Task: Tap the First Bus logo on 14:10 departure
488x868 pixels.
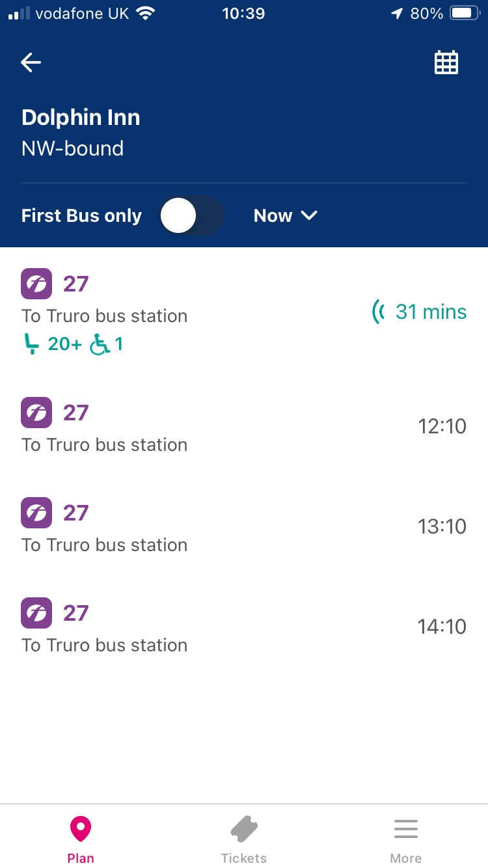Action: (36, 613)
